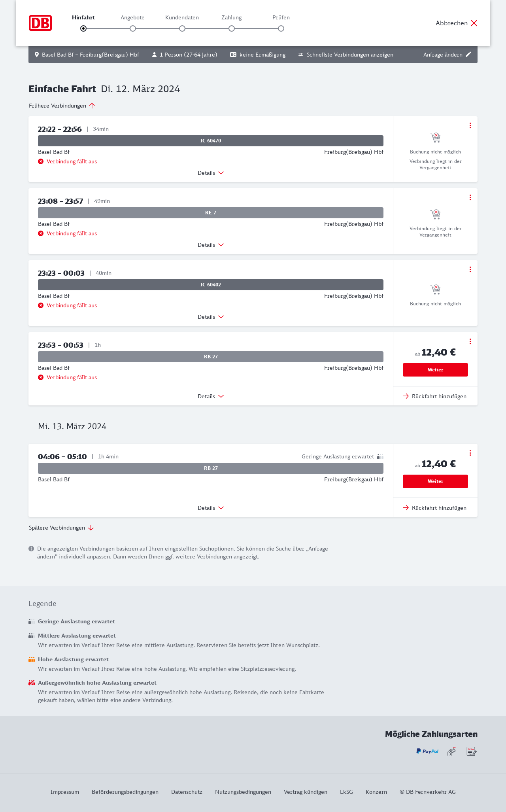Click the DB logo

[x=40, y=23]
